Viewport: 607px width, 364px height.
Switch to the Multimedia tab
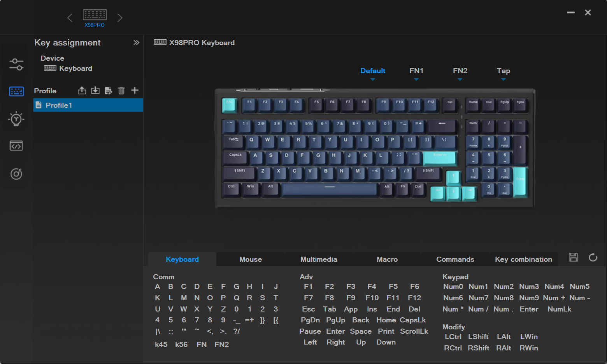click(319, 259)
